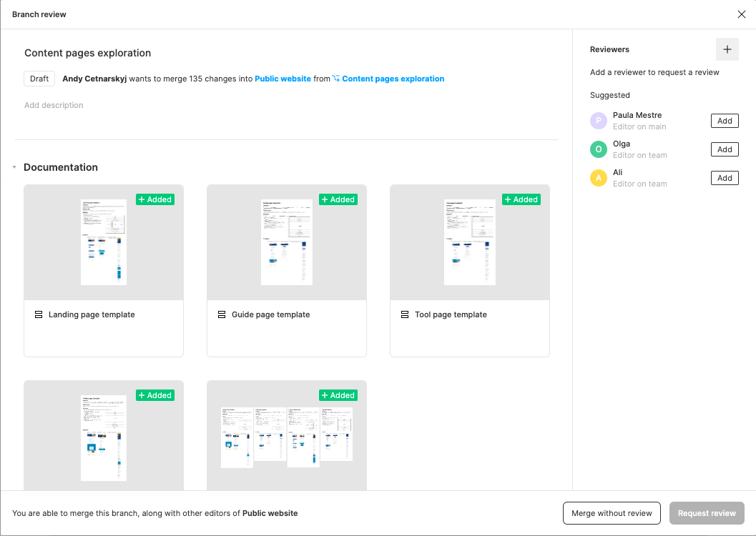Click the Request review button
The height and width of the screenshot is (536, 756).
pos(707,513)
